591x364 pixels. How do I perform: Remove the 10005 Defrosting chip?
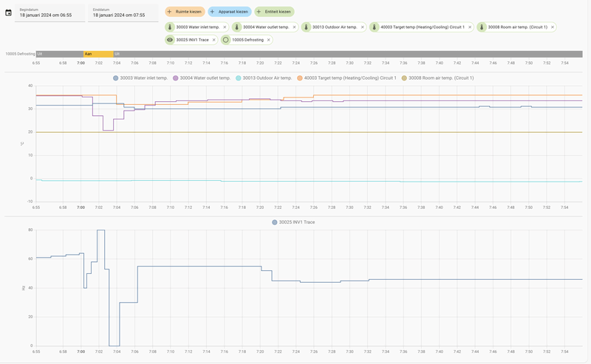(268, 40)
